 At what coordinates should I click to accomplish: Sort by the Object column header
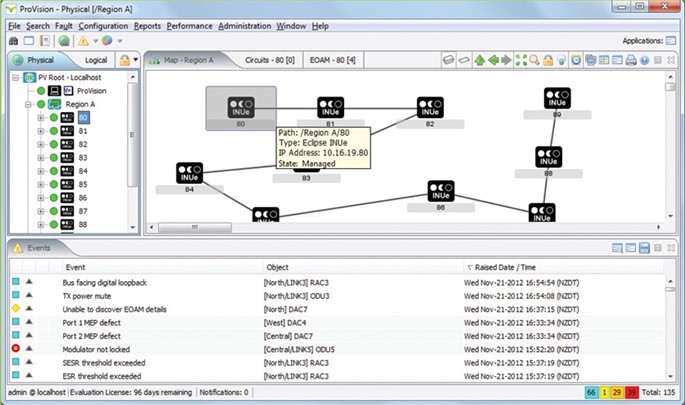(x=277, y=267)
